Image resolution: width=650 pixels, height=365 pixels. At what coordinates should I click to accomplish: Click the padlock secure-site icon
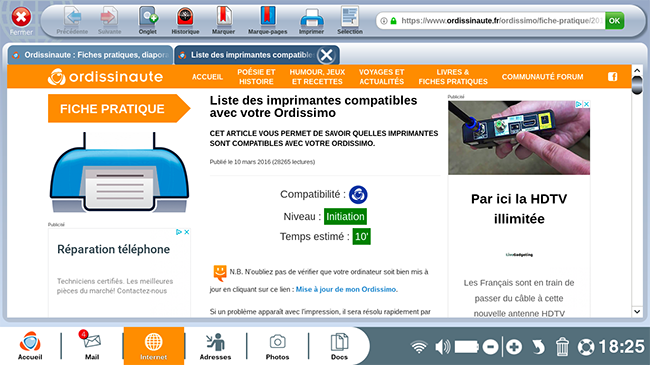point(394,21)
